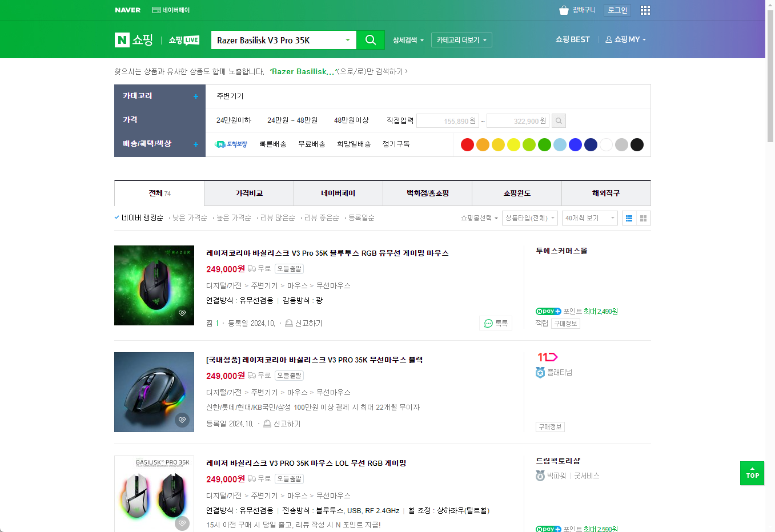Click the minimum price input field 155,890원
Viewport: 775px width, 532px height.
[448, 121]
